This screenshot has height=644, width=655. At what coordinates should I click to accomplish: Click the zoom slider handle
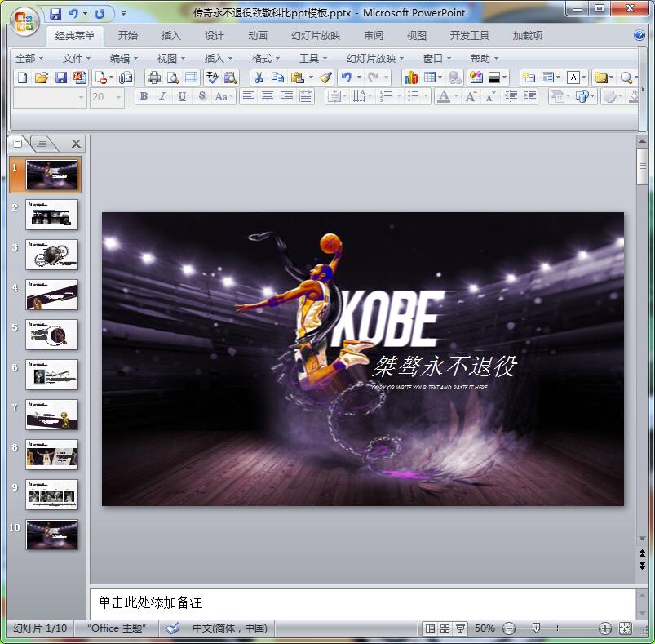click(x=537, y=628)
